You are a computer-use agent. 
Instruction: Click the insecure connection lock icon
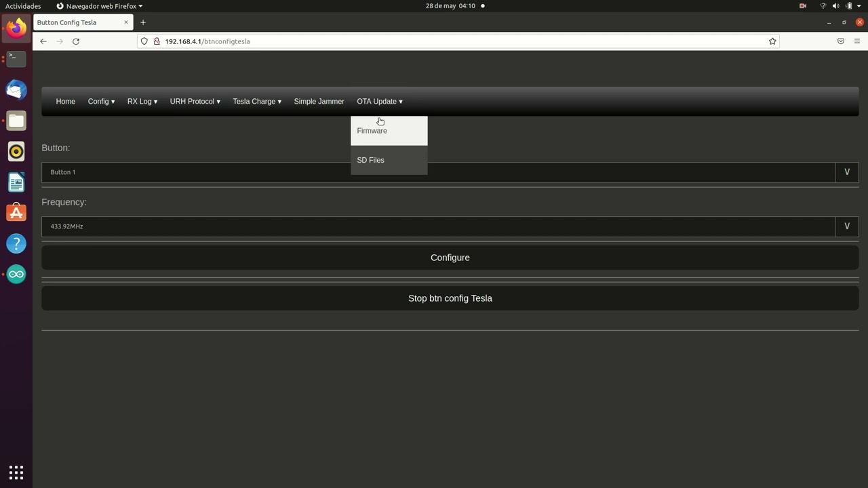tap(157, 41)
